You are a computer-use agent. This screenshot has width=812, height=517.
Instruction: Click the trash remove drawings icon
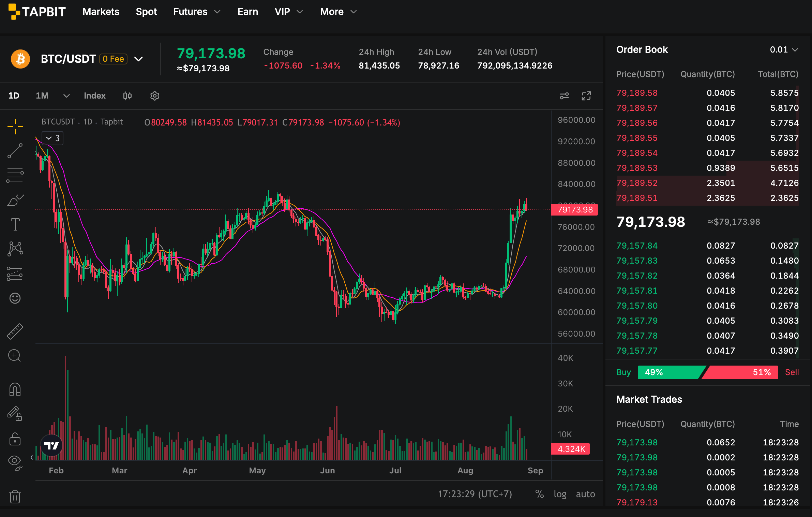pyautogui.click(x=15, y=497)
